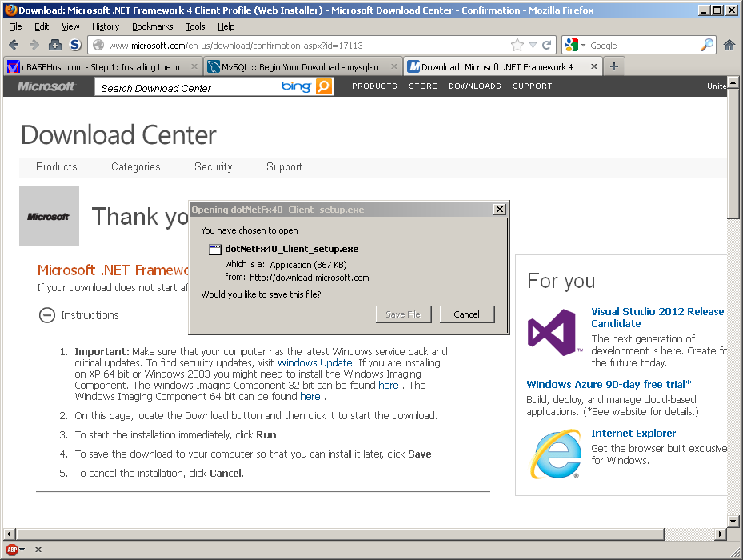
Task: Open the Help menu
Action: click(226, 26)
